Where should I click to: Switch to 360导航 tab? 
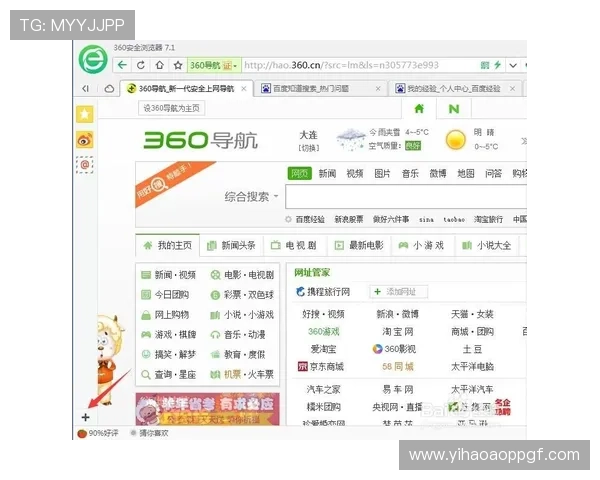186,89
